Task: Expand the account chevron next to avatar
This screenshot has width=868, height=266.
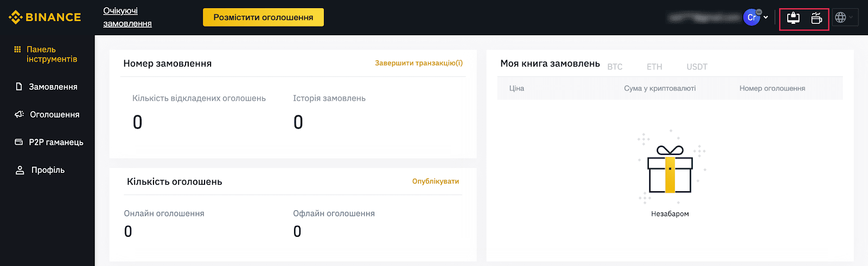Action: pos(765,17)
